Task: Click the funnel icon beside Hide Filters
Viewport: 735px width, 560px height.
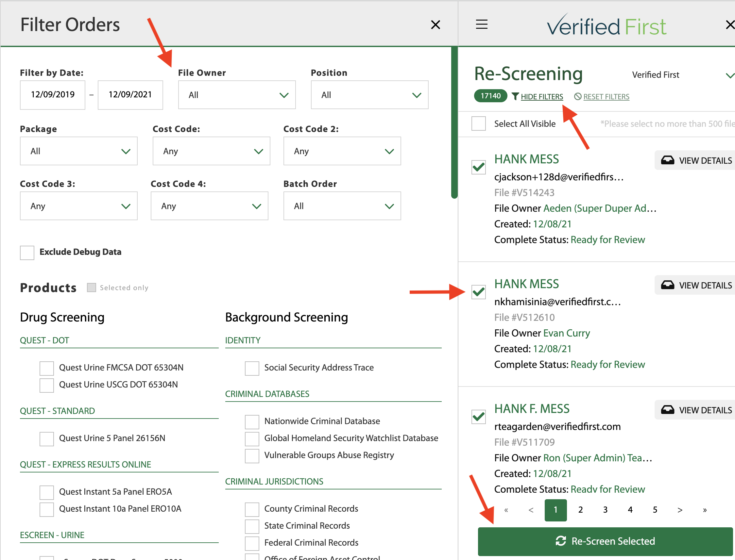Action: [515, 97]
